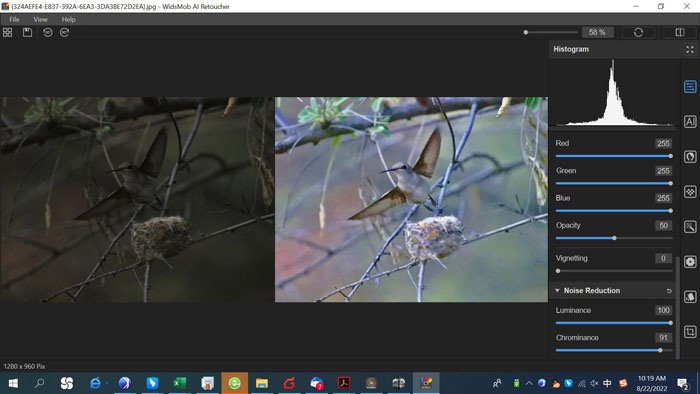Screen dimensions: 700x394
Task: Select the crop tool icon
Action: tap(690, 332)
